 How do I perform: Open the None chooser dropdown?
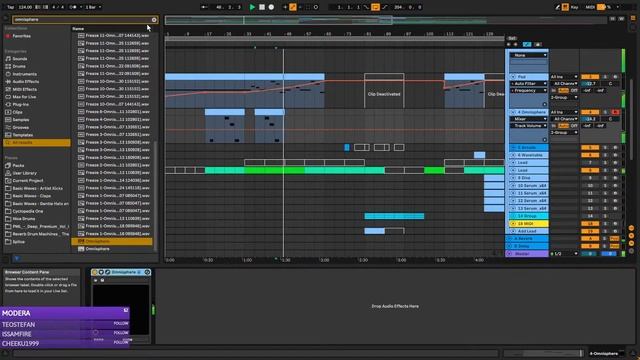528,55
